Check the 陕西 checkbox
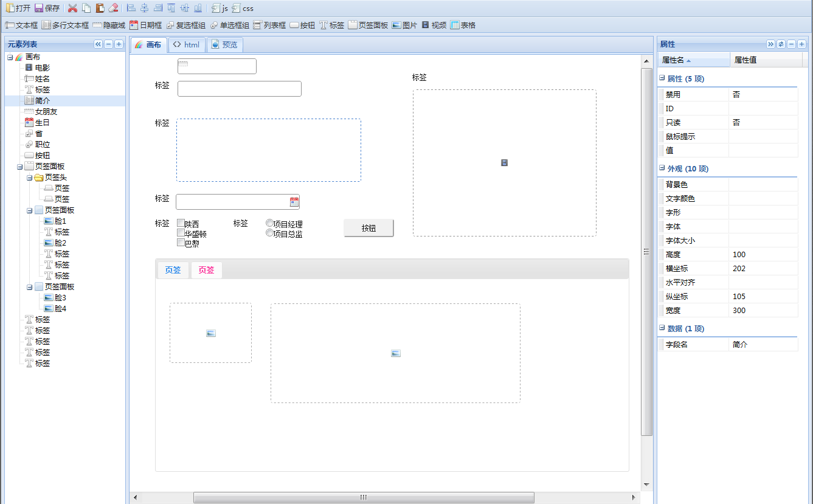This screenshot has height=504, width=813. (x=180, y=223)
